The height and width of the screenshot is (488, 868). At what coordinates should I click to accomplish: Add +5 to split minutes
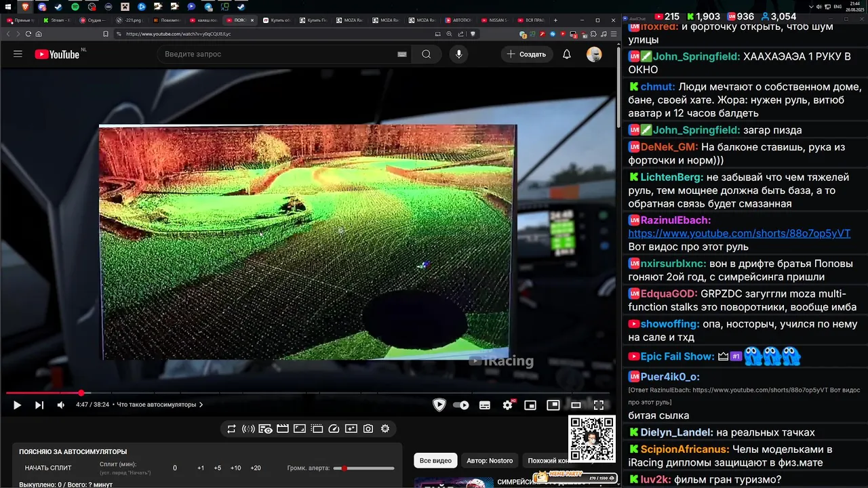[218, 468]
